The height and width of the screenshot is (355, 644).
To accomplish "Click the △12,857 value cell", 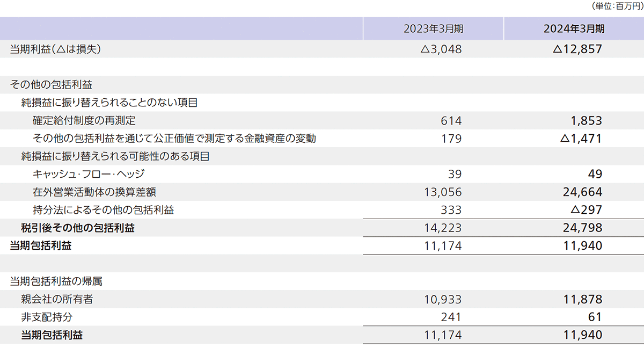I will click(x=577, y=49).
